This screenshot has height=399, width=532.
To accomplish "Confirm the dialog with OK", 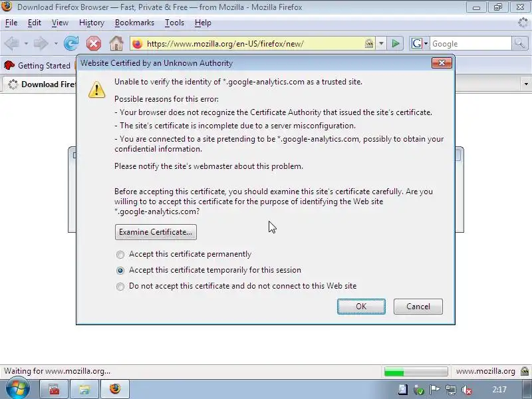I will click(361, 307).
